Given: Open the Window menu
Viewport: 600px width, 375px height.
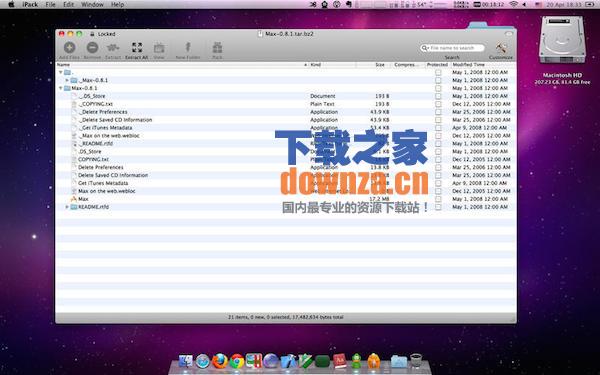Looking at the screenshot, I should (92, 5).
